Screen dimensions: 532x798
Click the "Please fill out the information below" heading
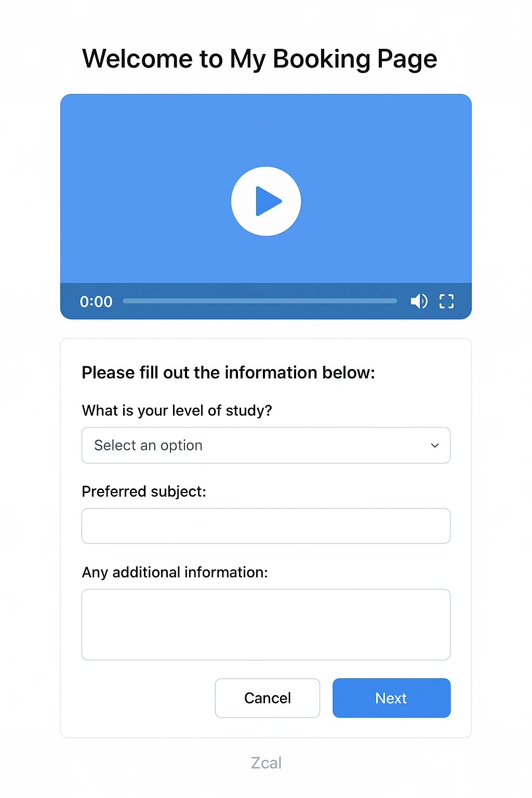(x=228, y=373)
